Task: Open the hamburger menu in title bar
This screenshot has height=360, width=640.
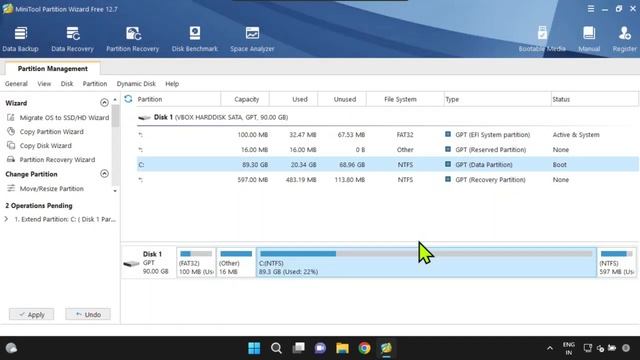Action: click(x=591, y=9)
